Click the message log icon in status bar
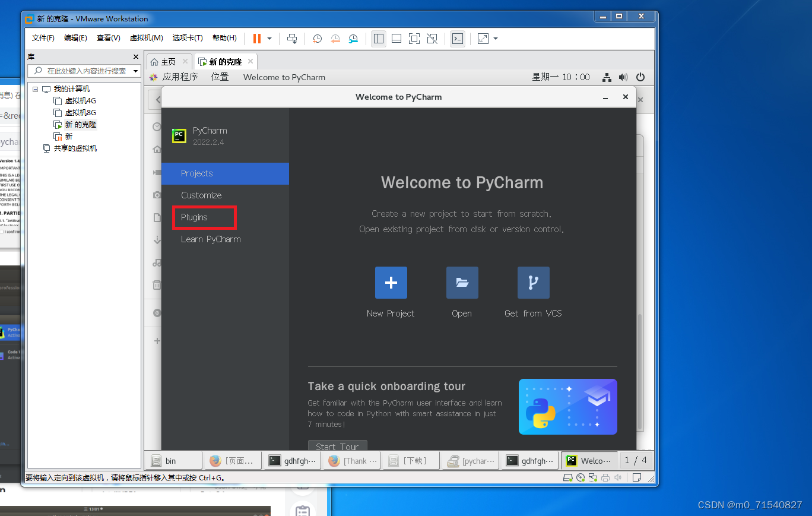Screen dimensions: 812x516 pos(637,477)
